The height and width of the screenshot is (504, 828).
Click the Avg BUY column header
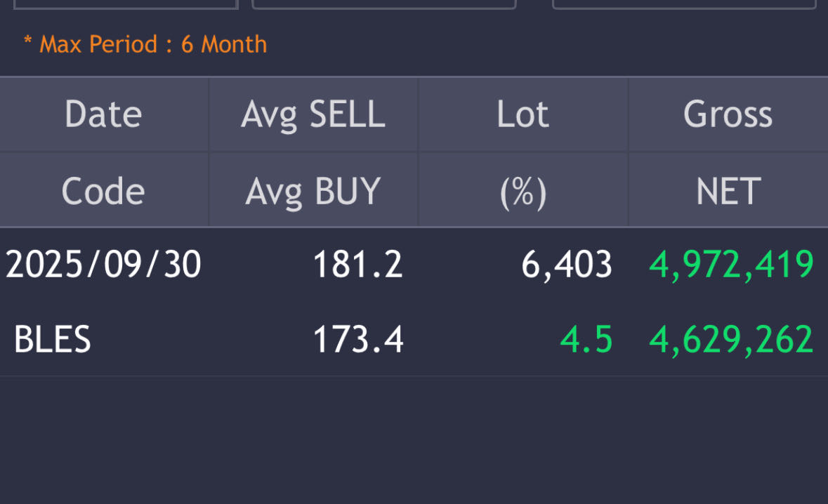coord(313,191)
